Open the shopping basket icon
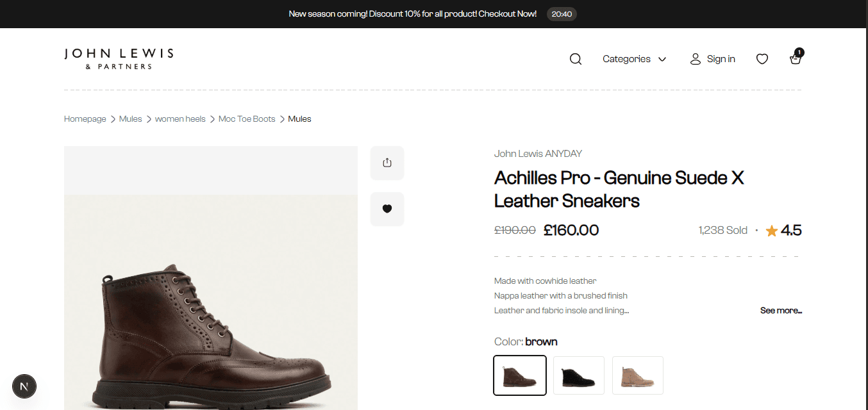Viewport: 868px width, 410px height. (796, 58)
